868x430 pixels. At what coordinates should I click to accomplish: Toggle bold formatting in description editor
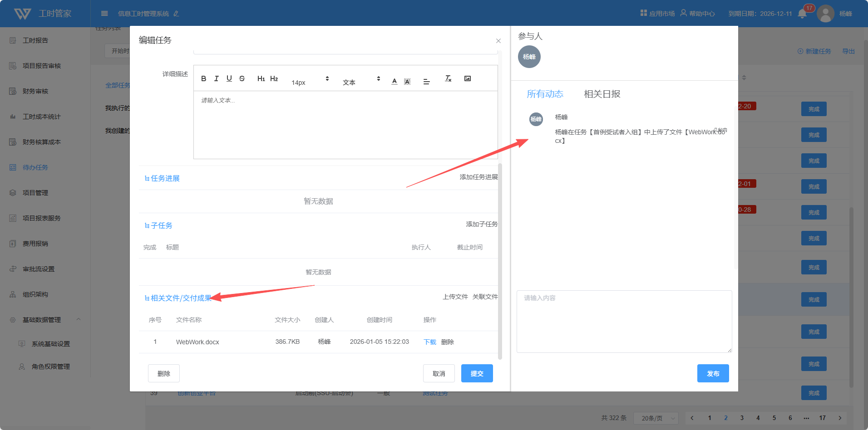[x=204, y=79]
